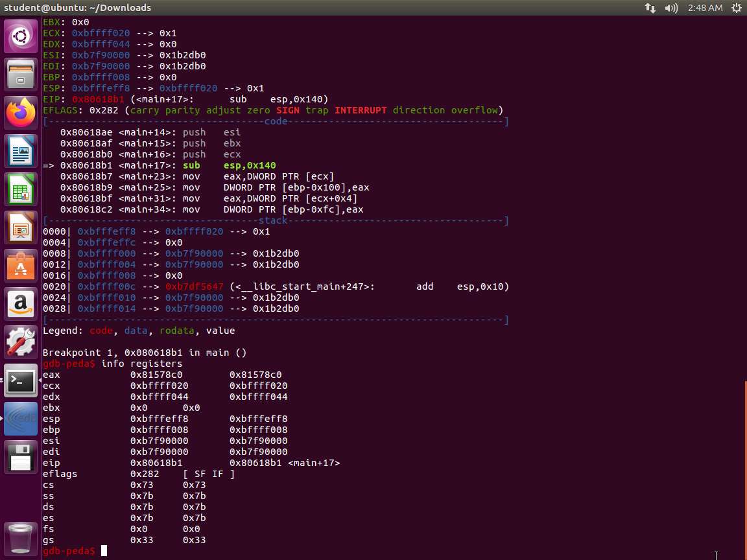Launch Firefox web browser

tap(21, 113)
